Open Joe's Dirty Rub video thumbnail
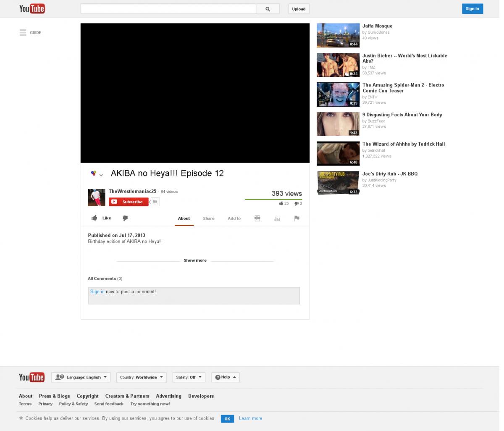This screenshot has width=504, height=431. coord(338,183)
